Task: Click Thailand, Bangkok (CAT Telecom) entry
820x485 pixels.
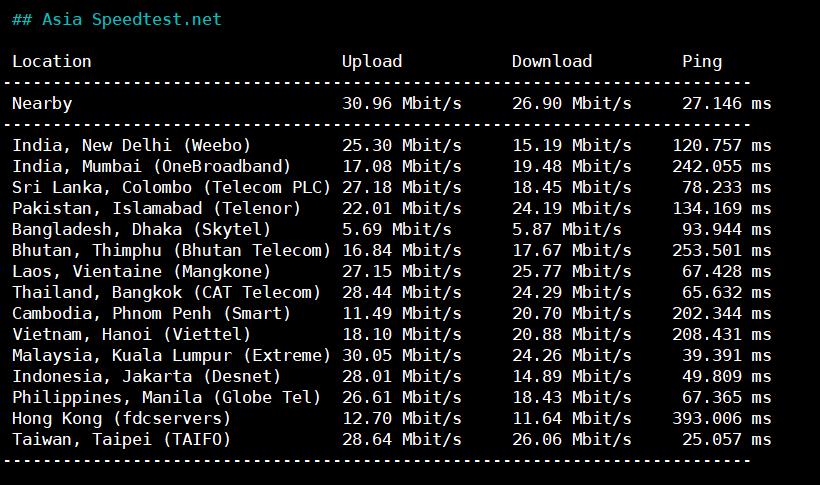Action: (167, 292)
